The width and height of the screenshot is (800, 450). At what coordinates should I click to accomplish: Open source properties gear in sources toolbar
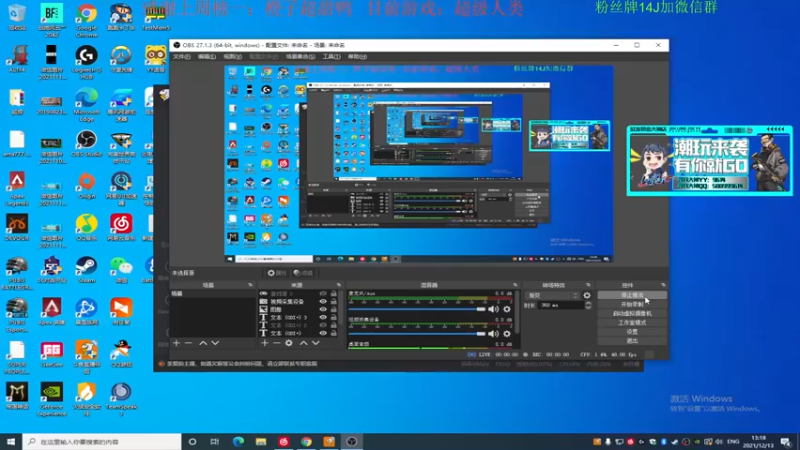tap(289, 343)
